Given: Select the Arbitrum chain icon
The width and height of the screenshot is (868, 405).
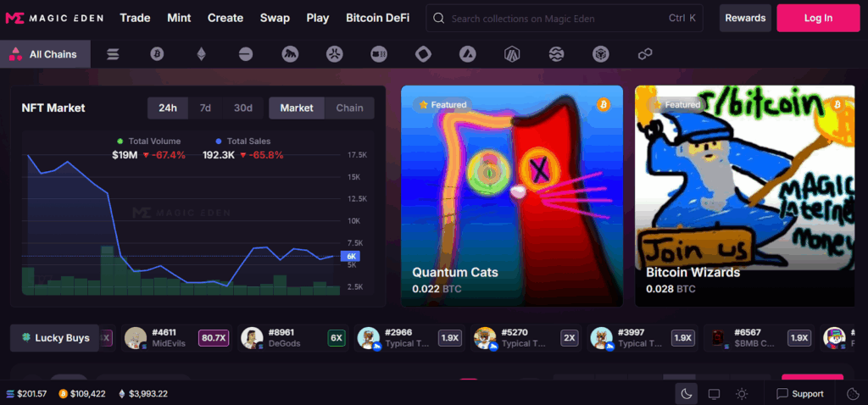Looking at the screenshot, I should pyautogui.click(x=512, y=54).
